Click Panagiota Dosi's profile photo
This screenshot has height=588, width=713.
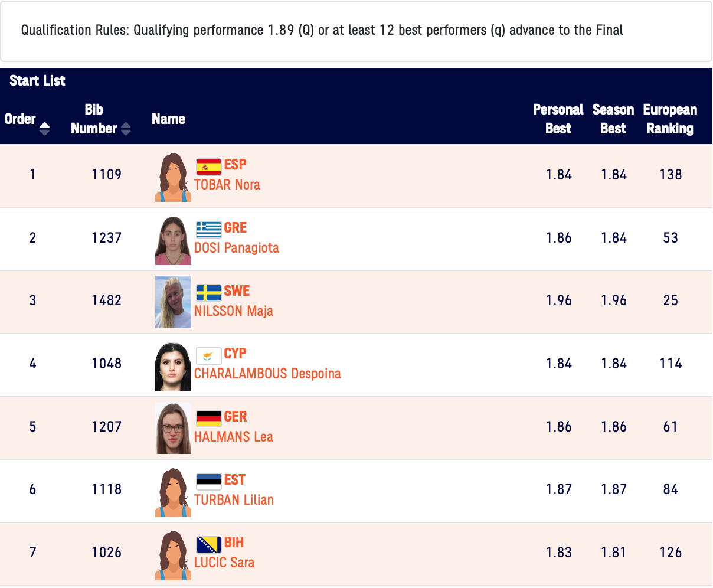(173, 239)
